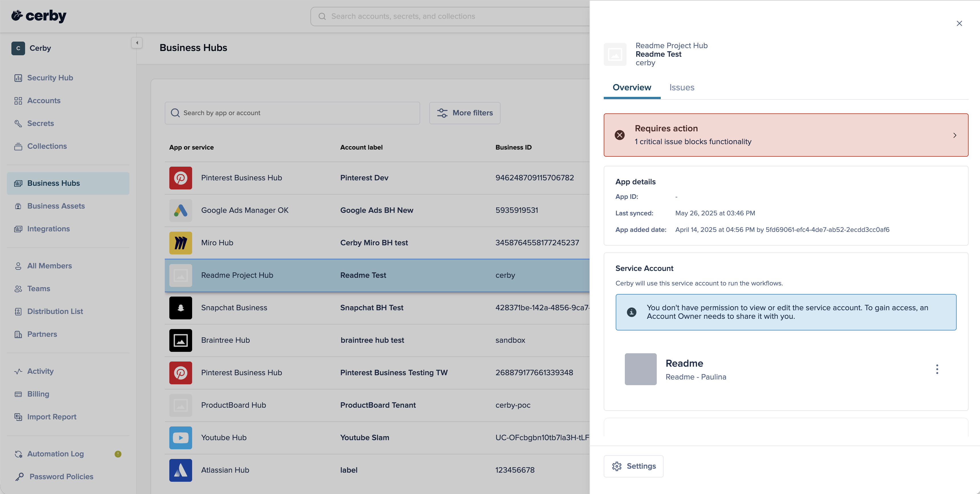This screenshot has height=494, width=980.
Task: Focus the global search accounts field
Action: pyautogui.click(x=450, y=16)
